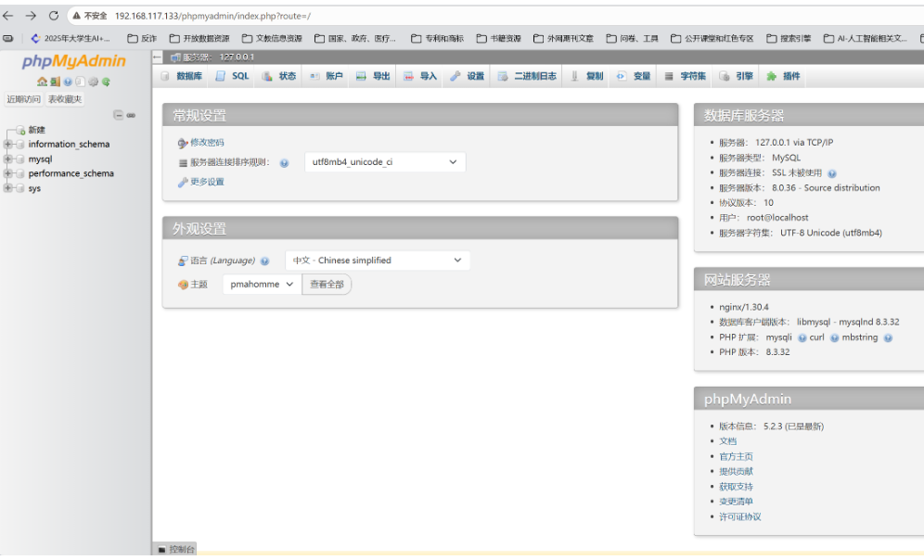
Task: Click the 服务器: 127.0.0.1 breadcrumb
Action: [x=218, y=57]
